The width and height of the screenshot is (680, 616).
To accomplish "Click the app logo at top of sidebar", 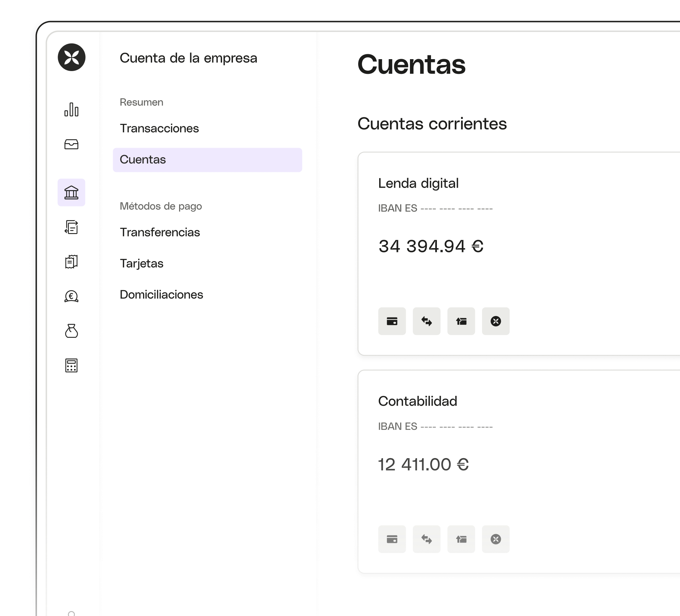I will [x=72, y=57].
